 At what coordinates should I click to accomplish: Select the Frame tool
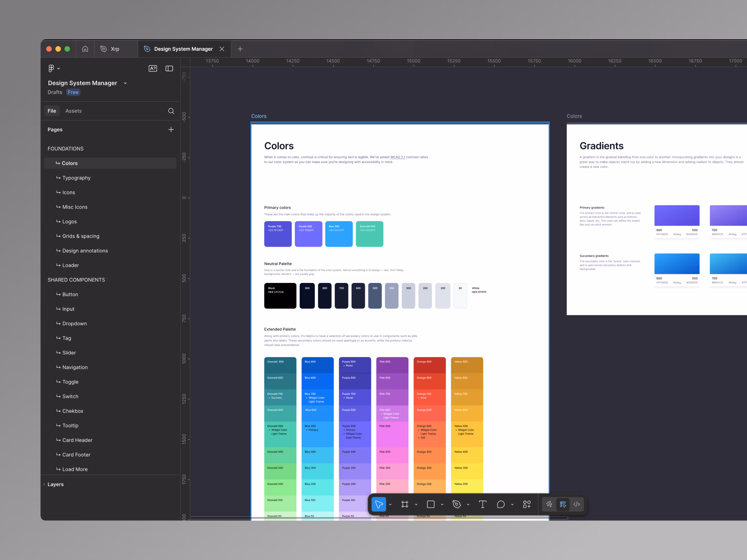[405, 504]
